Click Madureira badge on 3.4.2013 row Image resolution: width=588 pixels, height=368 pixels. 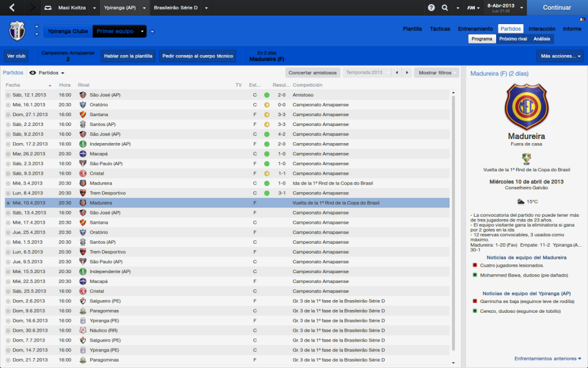[x=83, y=183]
